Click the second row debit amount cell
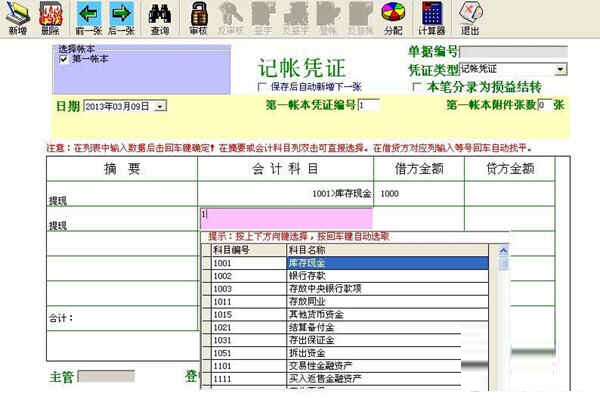Viewport: 600px width, 406px height. 419,219
